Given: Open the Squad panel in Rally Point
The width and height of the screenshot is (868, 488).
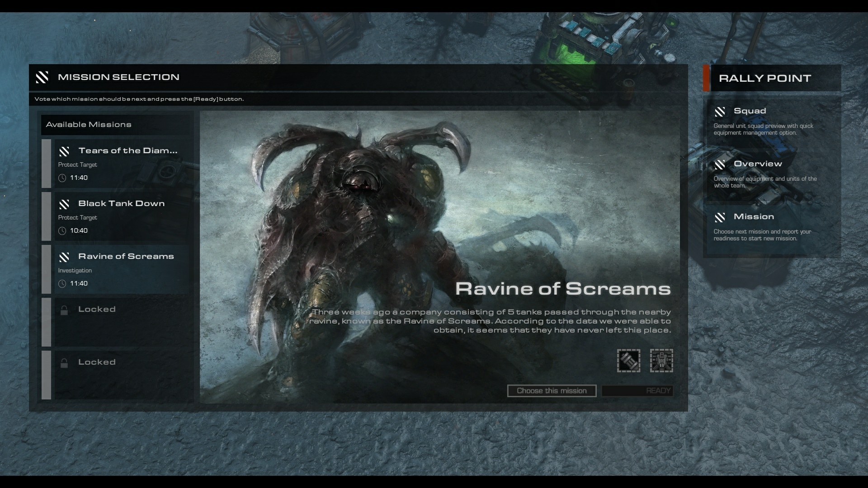Looking at the screenshot, I should tap(772, 121).
